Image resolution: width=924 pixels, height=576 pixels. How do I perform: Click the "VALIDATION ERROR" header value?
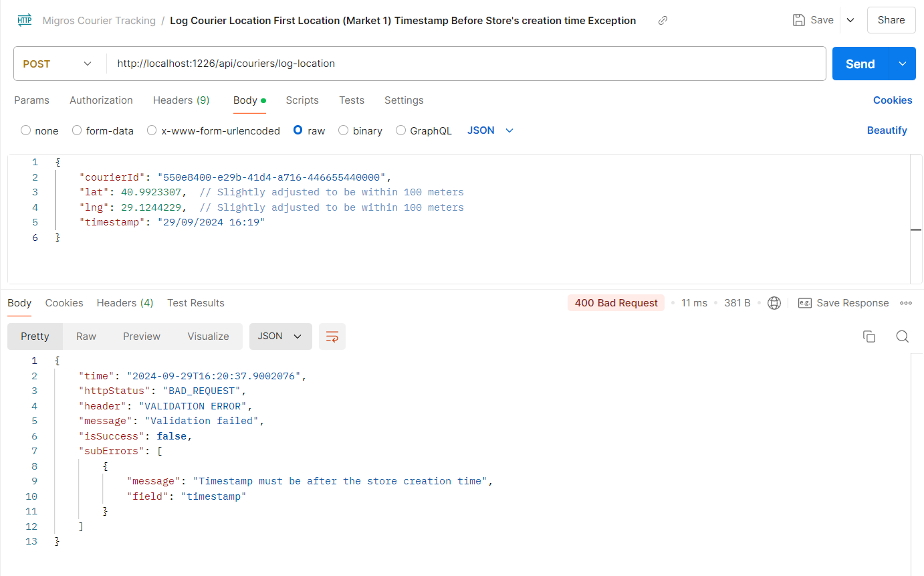tap(193, 406)
